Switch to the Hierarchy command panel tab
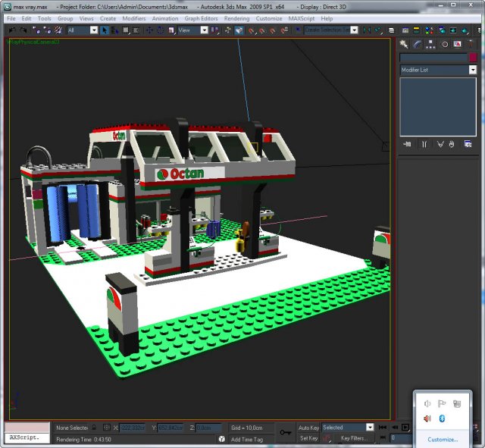Image resolution: width=485 pixels, height=448 pixels. tap(430, 44)
